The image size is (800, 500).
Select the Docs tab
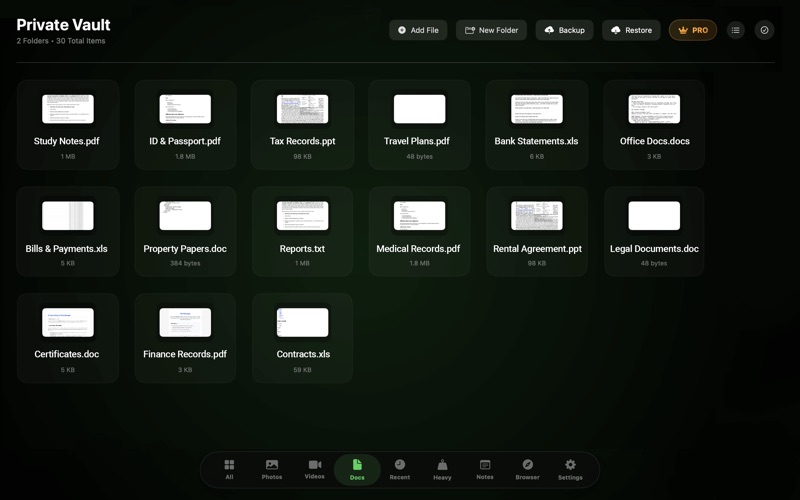pyautogui.click(x=357, y=470)
